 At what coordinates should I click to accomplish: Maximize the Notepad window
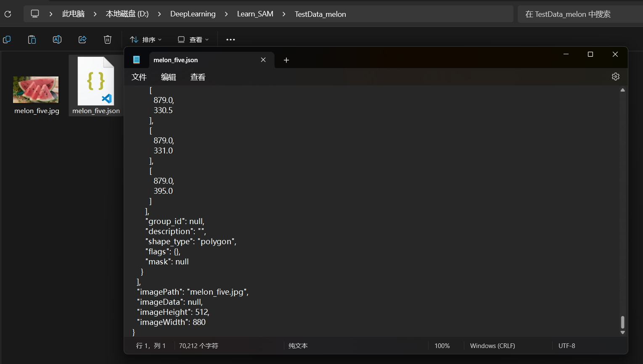[x=590, y=54]
